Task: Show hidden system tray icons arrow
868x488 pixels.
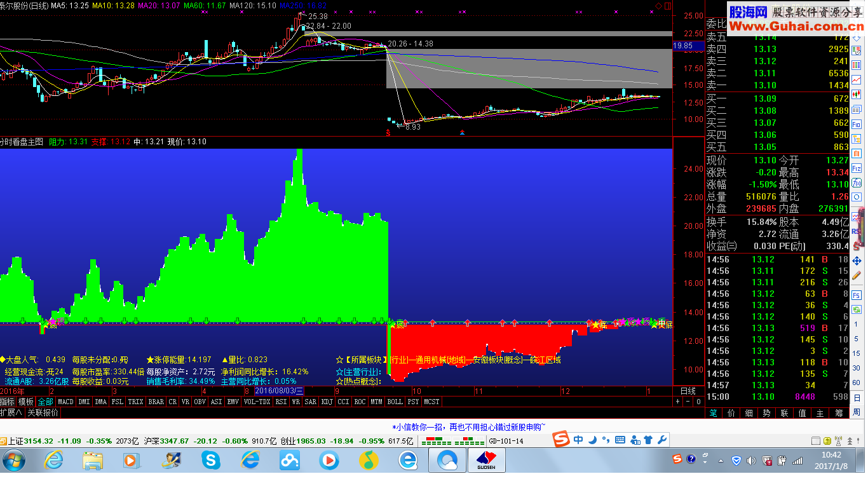Action: coord(721,461)
